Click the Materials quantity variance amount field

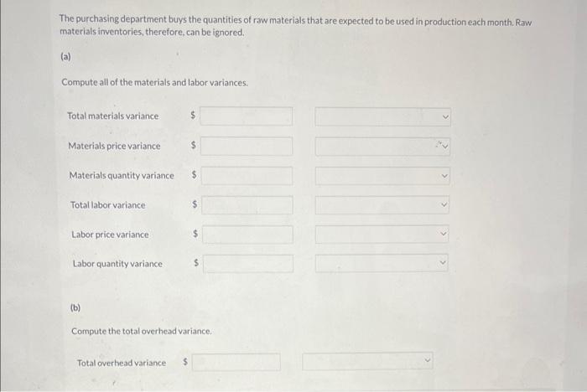point(247,176)
